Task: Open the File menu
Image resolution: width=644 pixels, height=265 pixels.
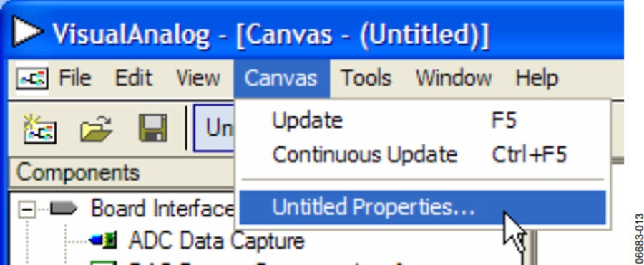Action: click(x=75, y=78)
